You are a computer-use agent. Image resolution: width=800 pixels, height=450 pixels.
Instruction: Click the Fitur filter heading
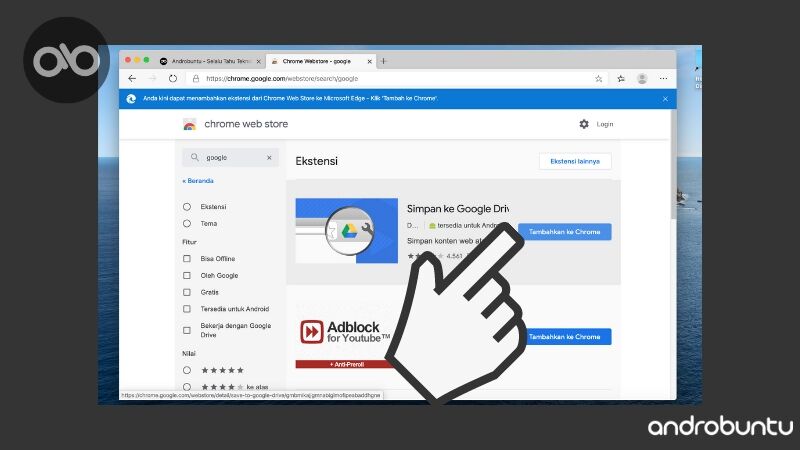(x=189, y=242)
